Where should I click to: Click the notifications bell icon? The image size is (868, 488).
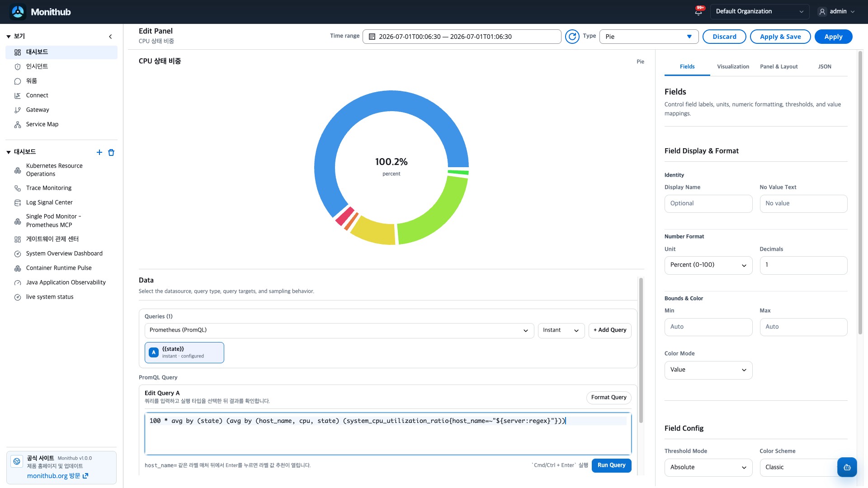(x=698, y=11)
